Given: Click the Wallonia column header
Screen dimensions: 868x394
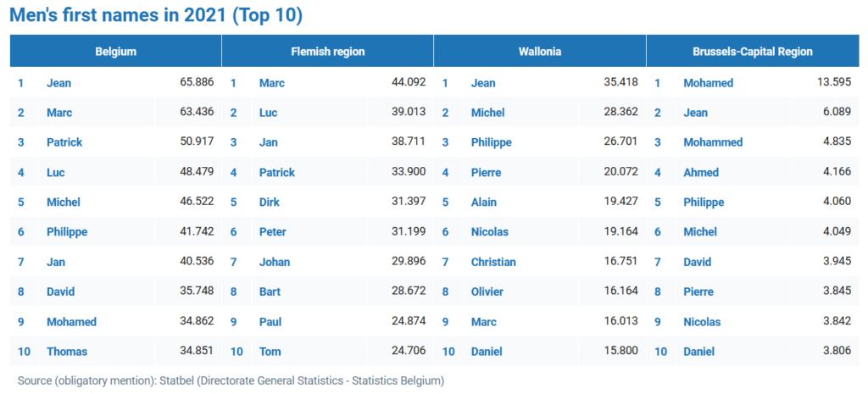Looking at the screenshot, I should pos(539,52).
